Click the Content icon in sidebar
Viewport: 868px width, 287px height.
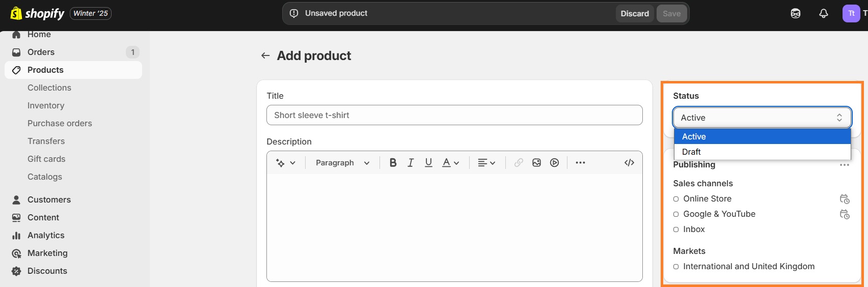[16, 217]
